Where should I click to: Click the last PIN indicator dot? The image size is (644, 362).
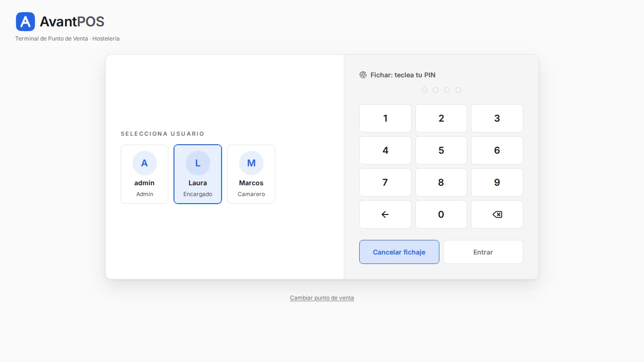click(x=458, y=90)
